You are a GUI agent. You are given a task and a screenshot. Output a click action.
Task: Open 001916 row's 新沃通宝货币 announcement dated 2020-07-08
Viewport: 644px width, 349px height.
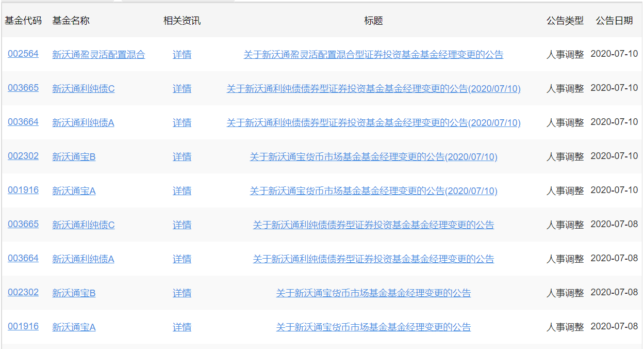click(373, 327)
